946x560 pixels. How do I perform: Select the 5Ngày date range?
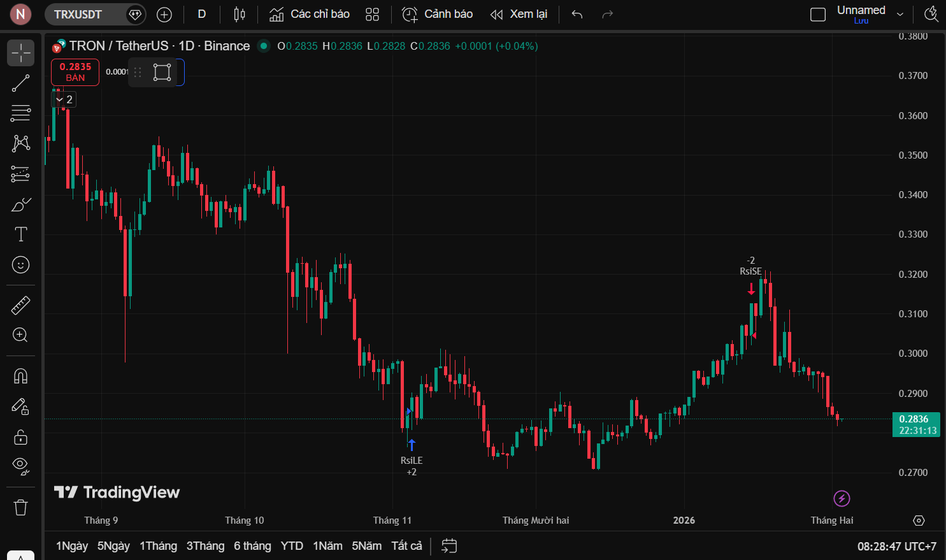click(113, 546)
